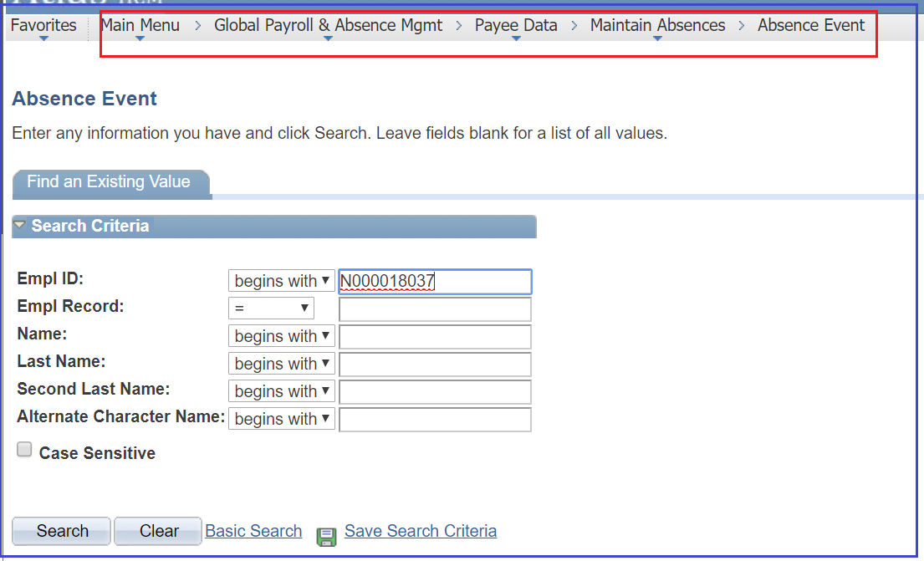924x561 pixels.
Task: Click the Empl Record input field
Action: [436, 309]
